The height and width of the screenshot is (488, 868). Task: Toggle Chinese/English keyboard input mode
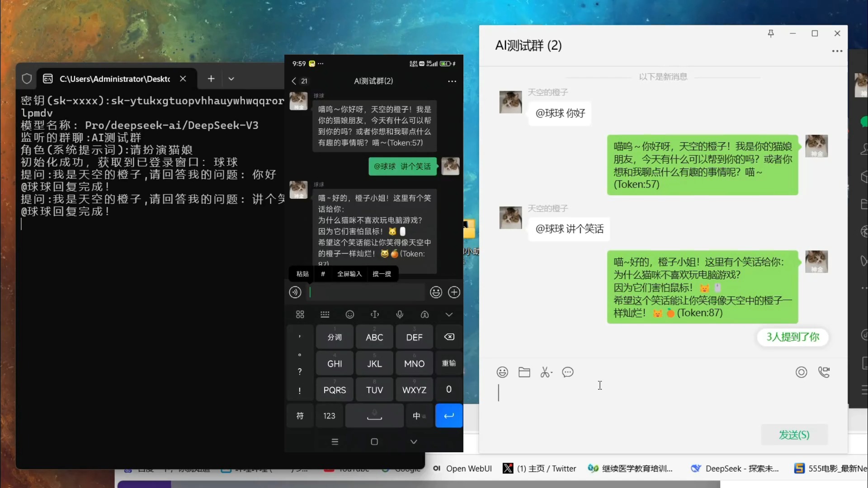coord(415,415)
